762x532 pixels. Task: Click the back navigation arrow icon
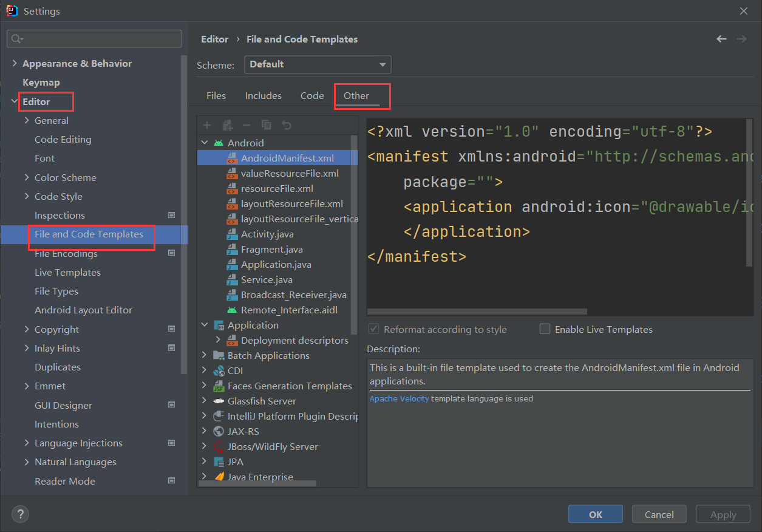721,39
